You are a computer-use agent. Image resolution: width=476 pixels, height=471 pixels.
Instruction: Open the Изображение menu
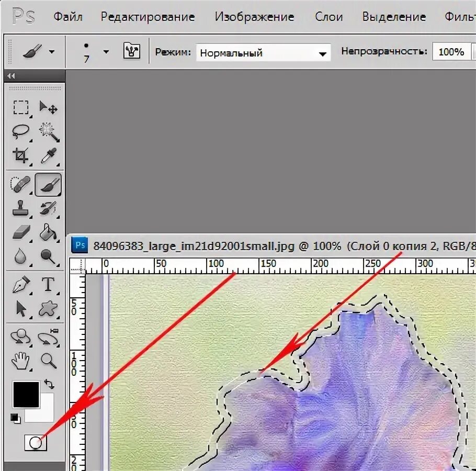(254, 17)
